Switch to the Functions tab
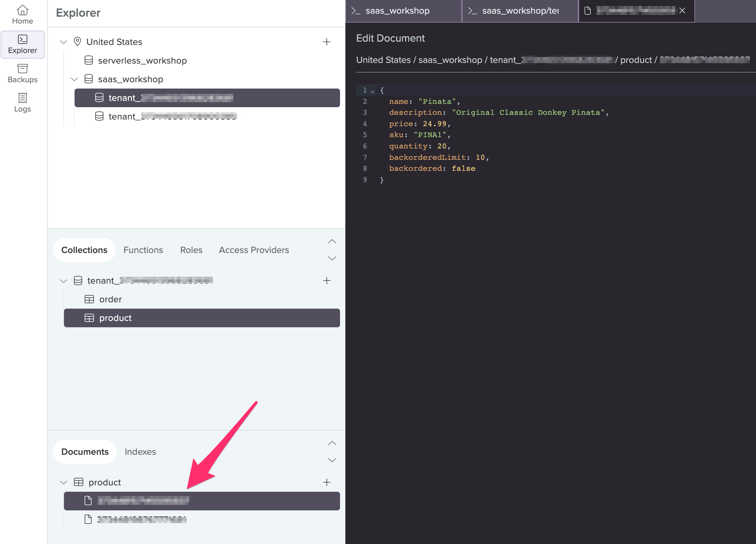Screen dimensions: 756x544 [143, 250]
